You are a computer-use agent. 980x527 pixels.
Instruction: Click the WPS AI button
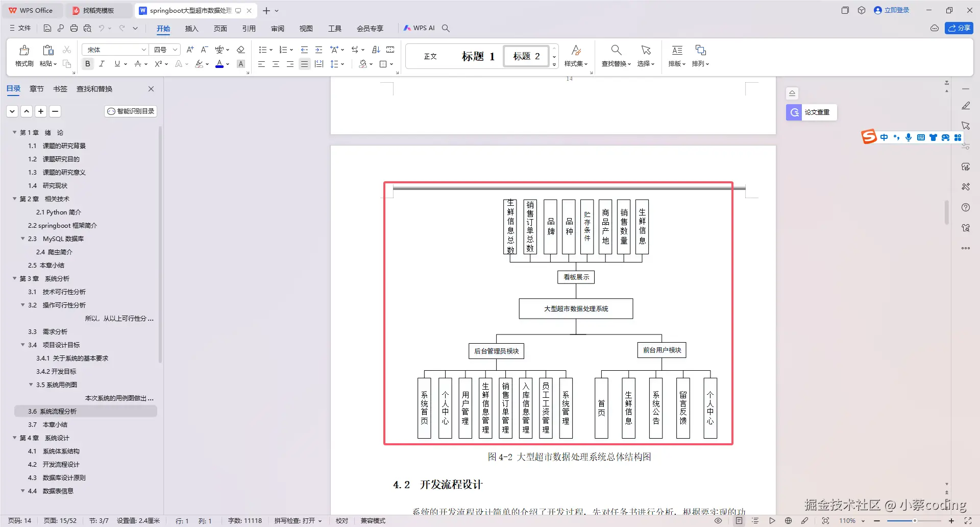pyautogui.click(x=419, y=28)
